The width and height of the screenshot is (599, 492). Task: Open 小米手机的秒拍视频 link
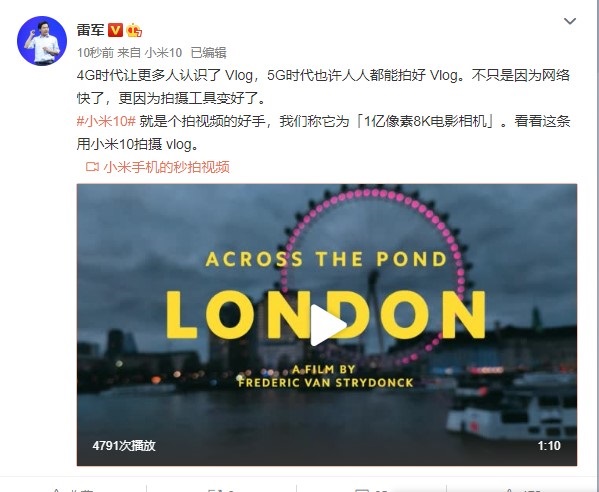[167, 167]
